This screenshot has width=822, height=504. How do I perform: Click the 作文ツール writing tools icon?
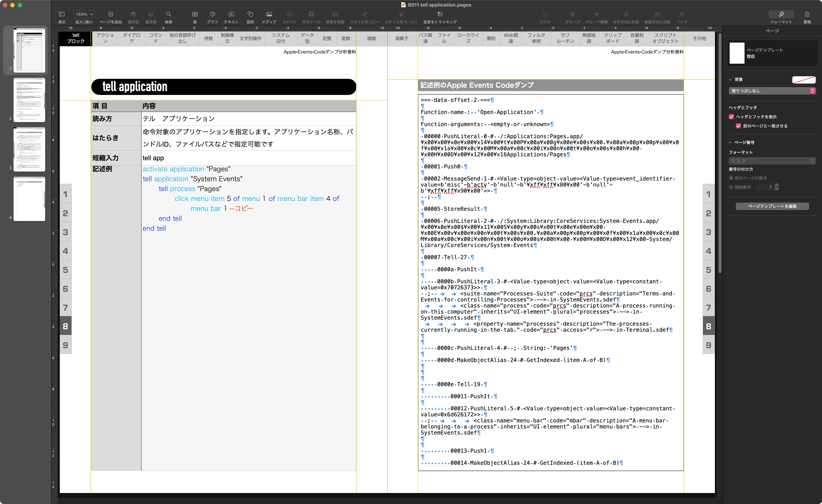click(x=311, y=14)
